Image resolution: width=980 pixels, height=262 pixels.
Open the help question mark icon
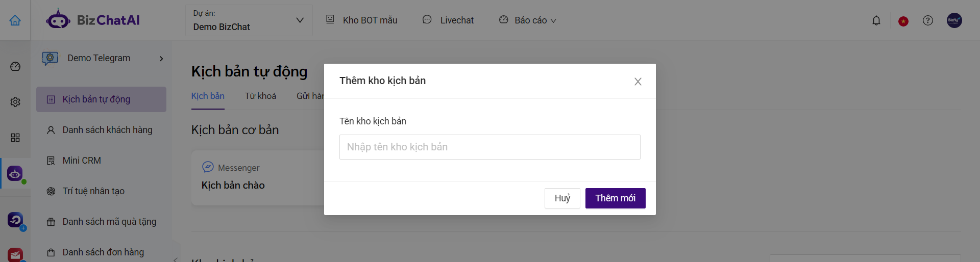click(928, 20)
